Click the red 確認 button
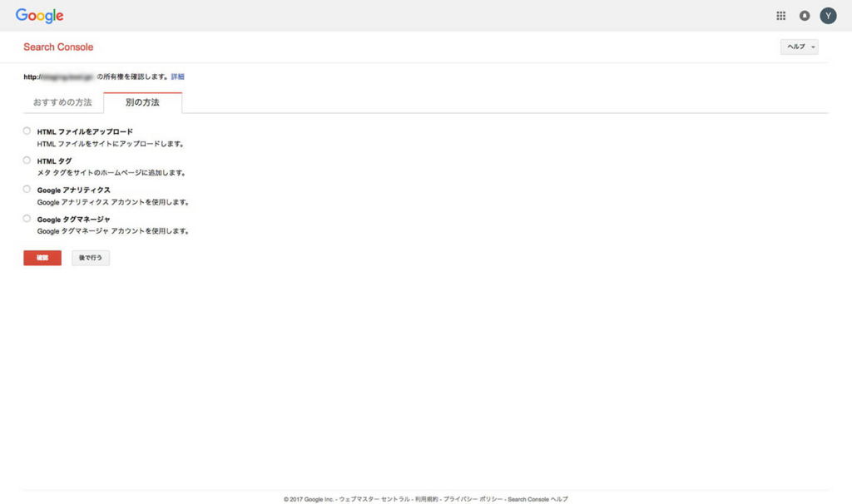This screenshot has height=504, width=852. [x=42, y=258]
